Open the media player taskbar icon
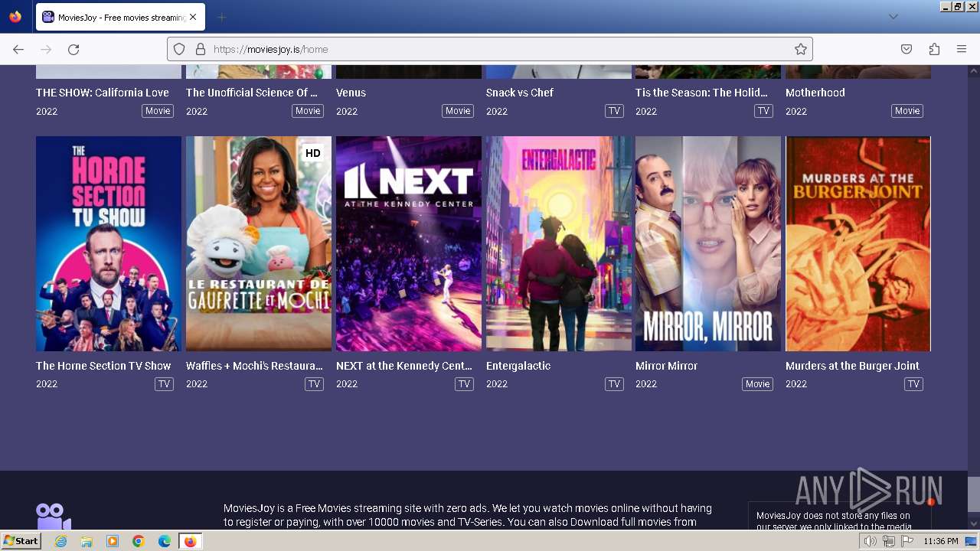 (x=113, y=541)
